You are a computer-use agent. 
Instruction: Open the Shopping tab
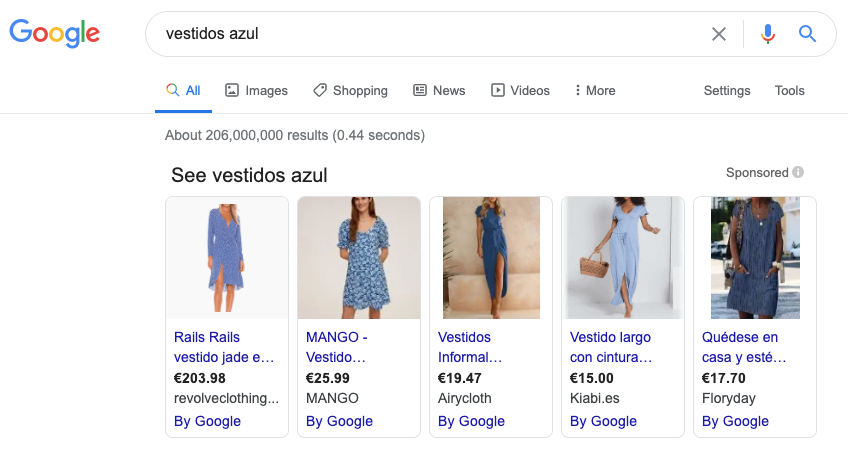click(350, 90)
